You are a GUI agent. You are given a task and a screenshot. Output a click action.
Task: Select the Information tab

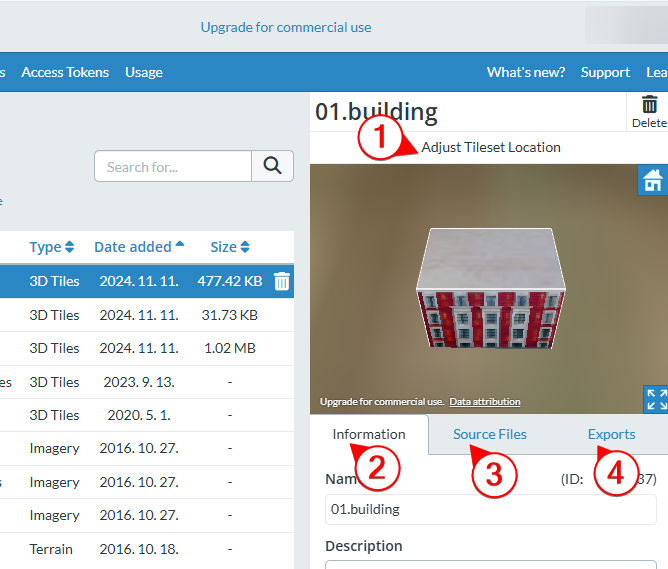tap(369, 434)
